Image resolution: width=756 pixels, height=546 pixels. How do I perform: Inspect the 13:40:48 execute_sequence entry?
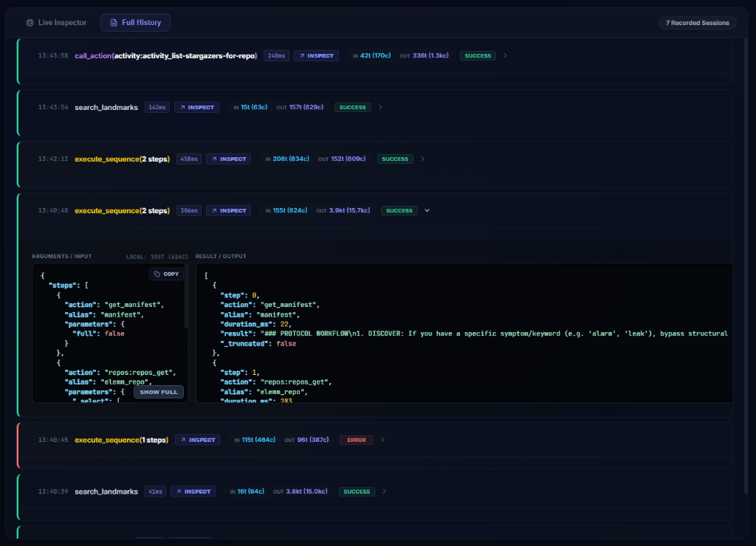[229, 210]
